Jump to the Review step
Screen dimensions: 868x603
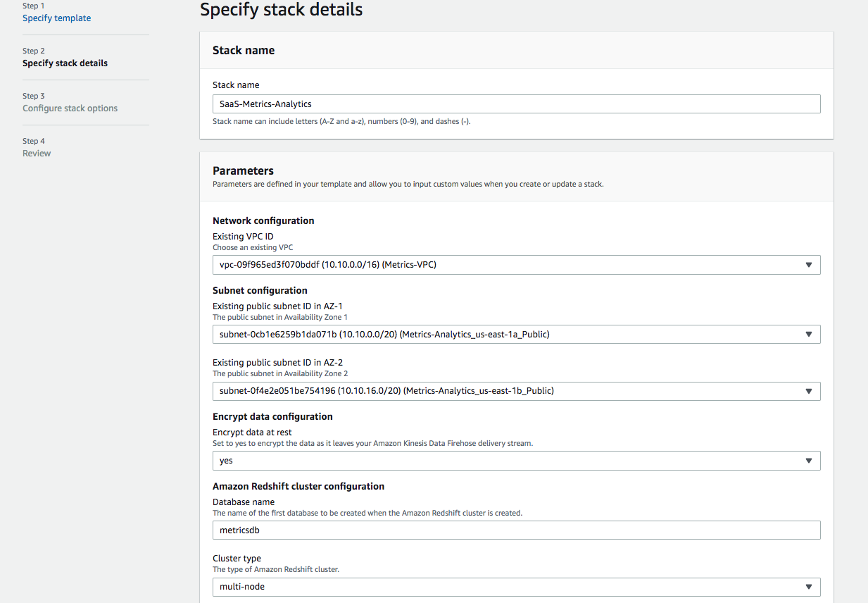point(37,154)
